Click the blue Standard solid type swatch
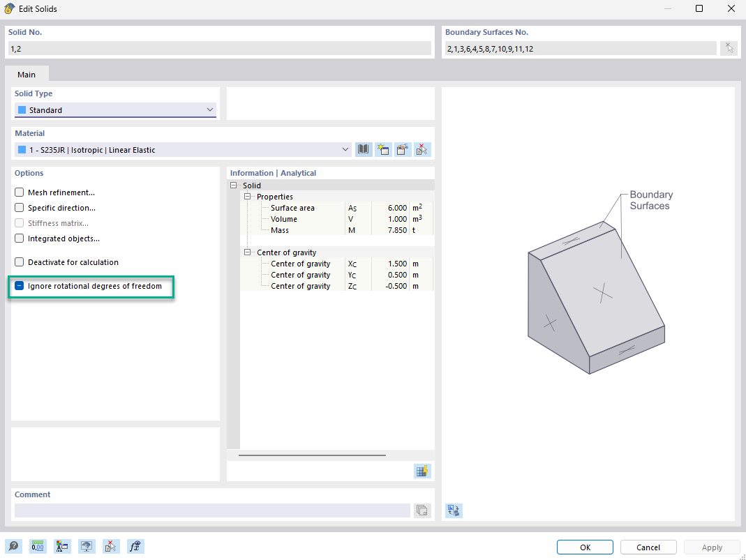Viewport: 746px width, 560px height. click(22, 109)
